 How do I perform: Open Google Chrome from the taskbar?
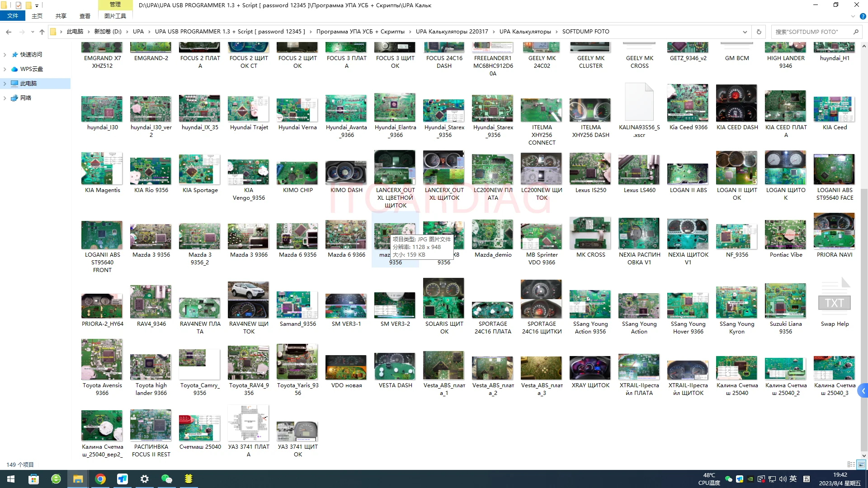pos(100,479)
